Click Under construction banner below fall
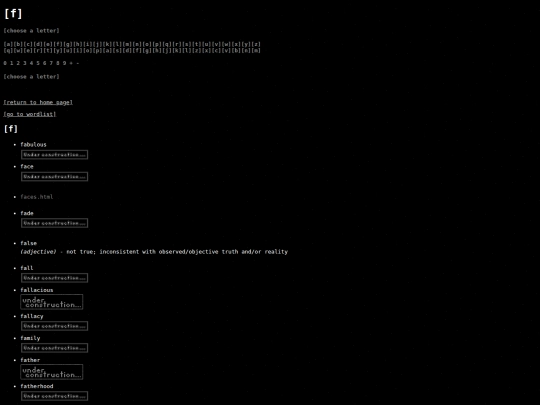 click(54, 278)
